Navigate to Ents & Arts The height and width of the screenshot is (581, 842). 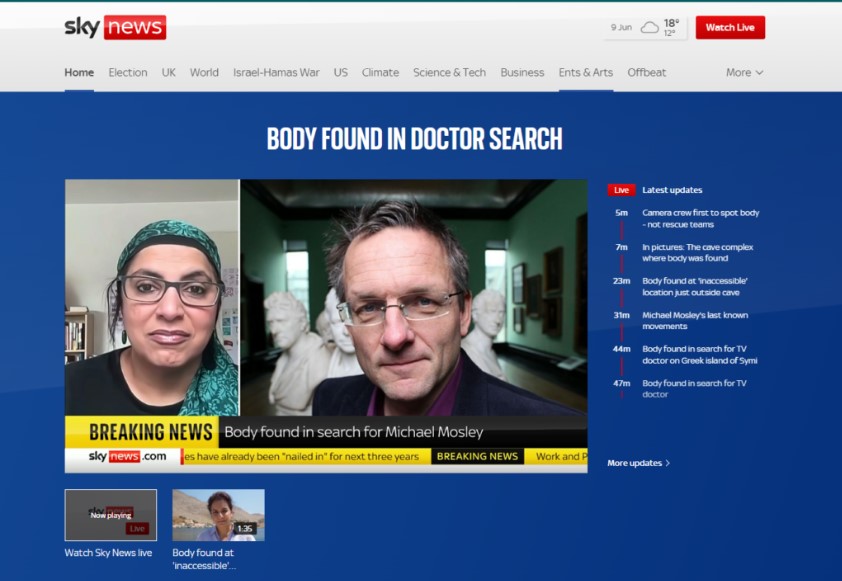586,72
